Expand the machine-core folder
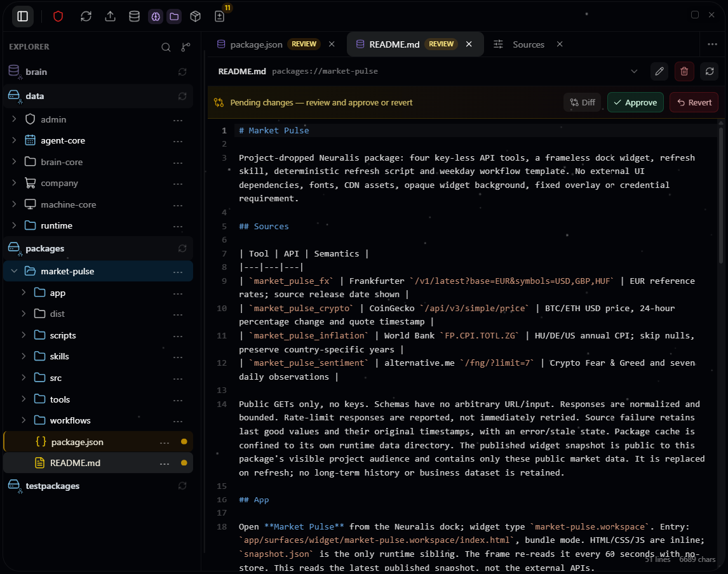Viewport: 728px width, 574px height. pyautogui.click(x=14, y=204)
